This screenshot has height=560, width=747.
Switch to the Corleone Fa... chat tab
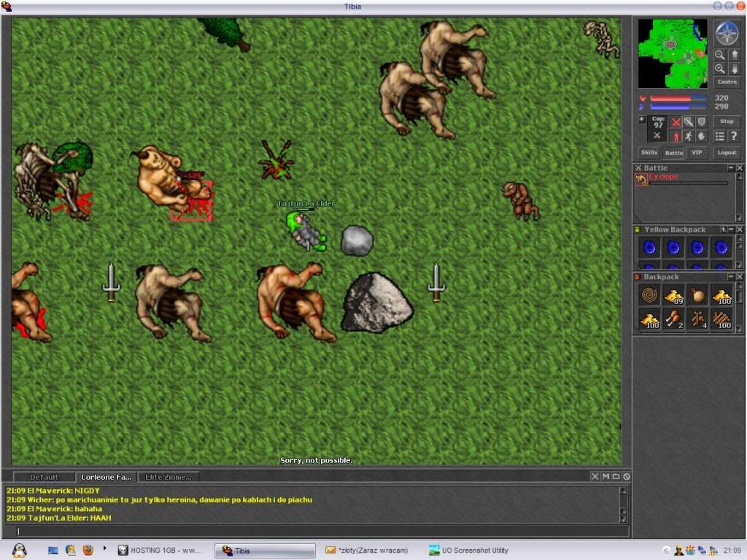pyautogui.click(x=106, y=477)
